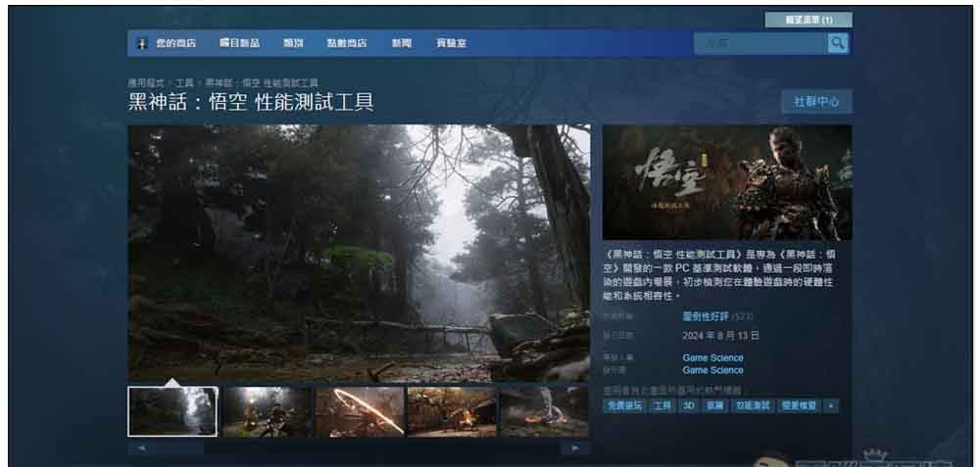Open the 社群中心 button

coord(816,102)
